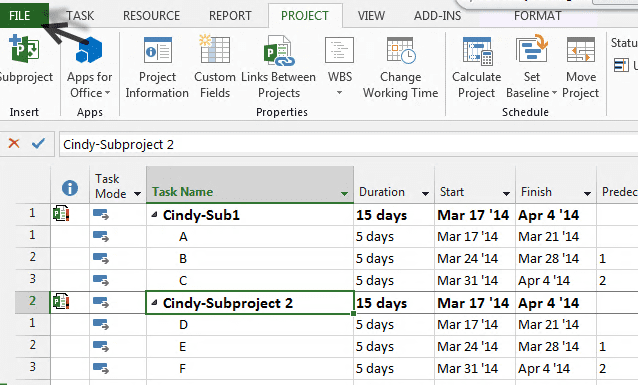
Task: Select the Duration cell for task D
Action: coord(394,324)
